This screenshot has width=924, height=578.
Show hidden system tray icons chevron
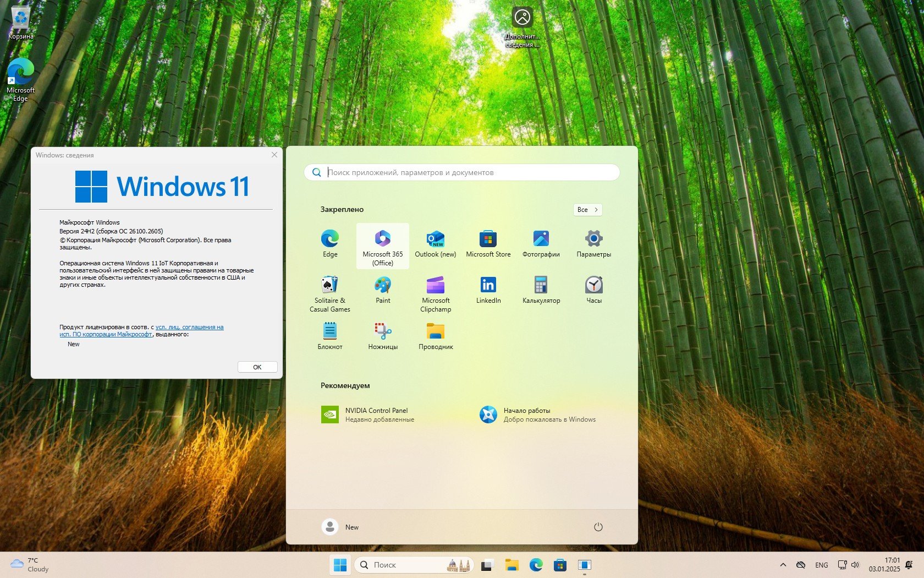coord(783,565)
